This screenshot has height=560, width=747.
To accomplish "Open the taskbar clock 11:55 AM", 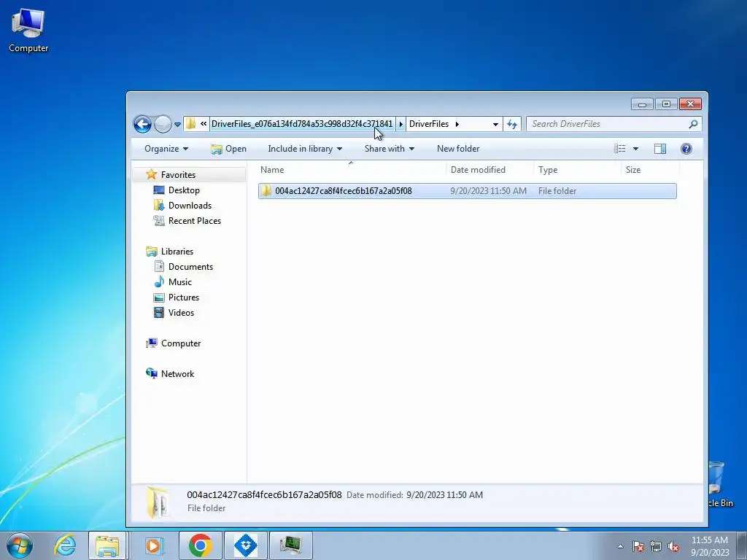I will (709, 545).
